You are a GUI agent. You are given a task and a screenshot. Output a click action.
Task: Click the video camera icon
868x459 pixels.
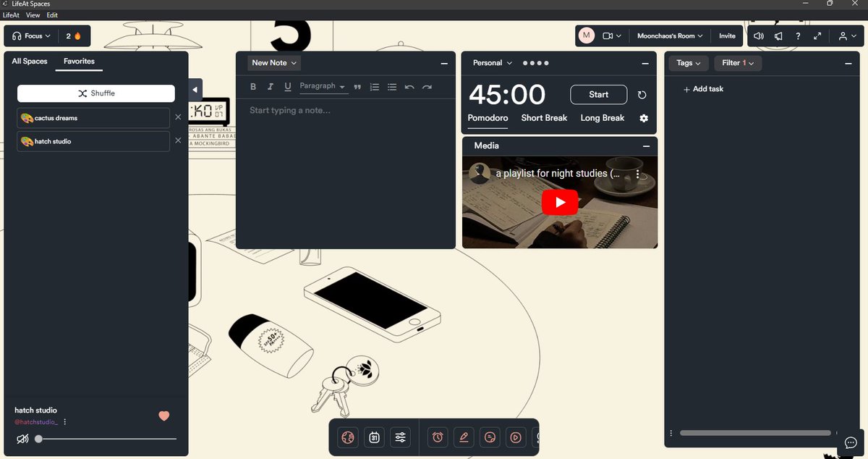(x=608, y=35)
